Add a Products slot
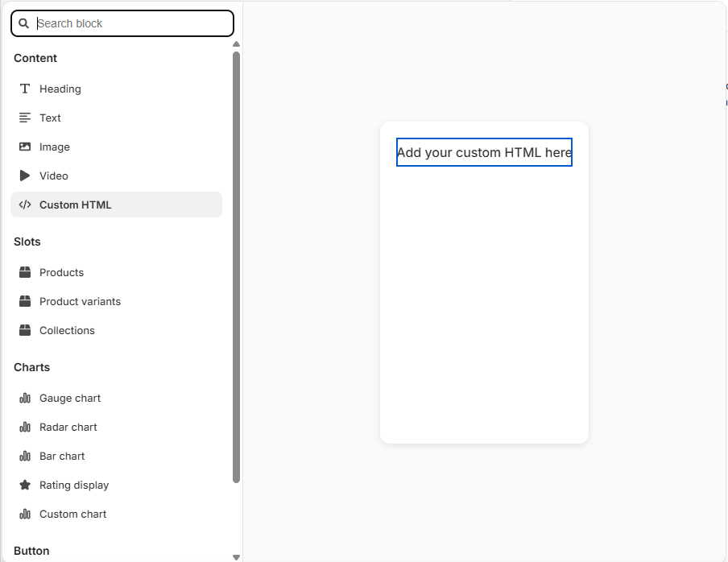Image resolution: width=728 pixels, height=562 pixels. coord(61,272)
